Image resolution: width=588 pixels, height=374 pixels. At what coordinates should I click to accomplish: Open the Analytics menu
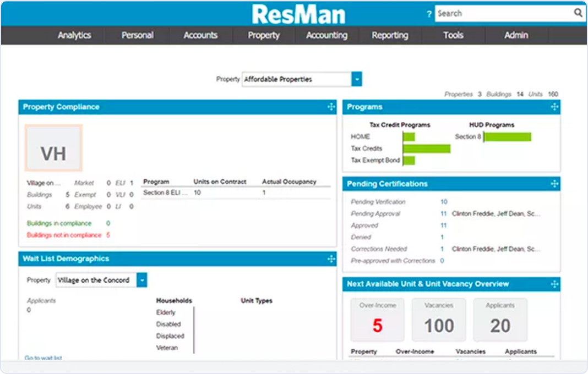[74, 35]
